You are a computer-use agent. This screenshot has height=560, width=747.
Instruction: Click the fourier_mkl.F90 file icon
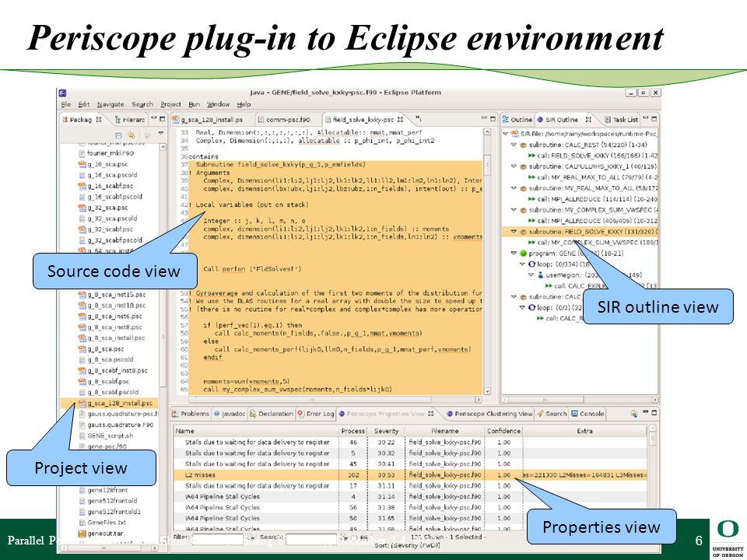coord(82,153)
